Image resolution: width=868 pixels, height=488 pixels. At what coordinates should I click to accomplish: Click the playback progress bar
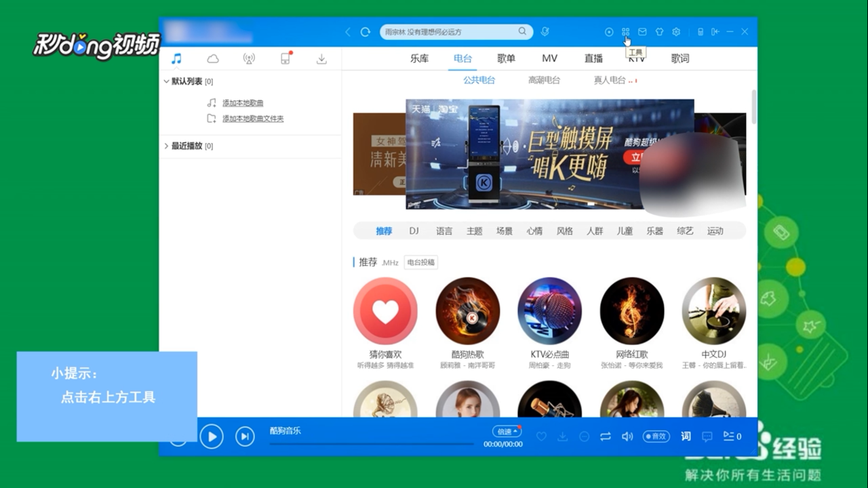coord(372,445)
